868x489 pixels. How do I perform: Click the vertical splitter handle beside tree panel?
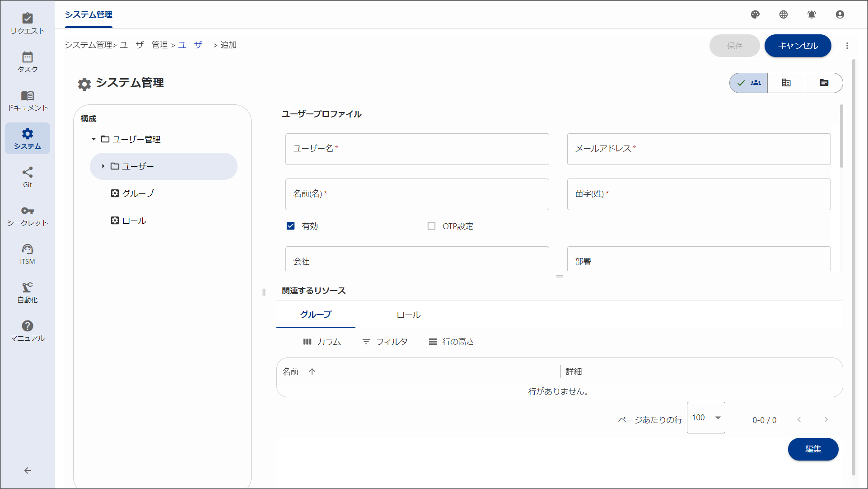click(264, 292)
